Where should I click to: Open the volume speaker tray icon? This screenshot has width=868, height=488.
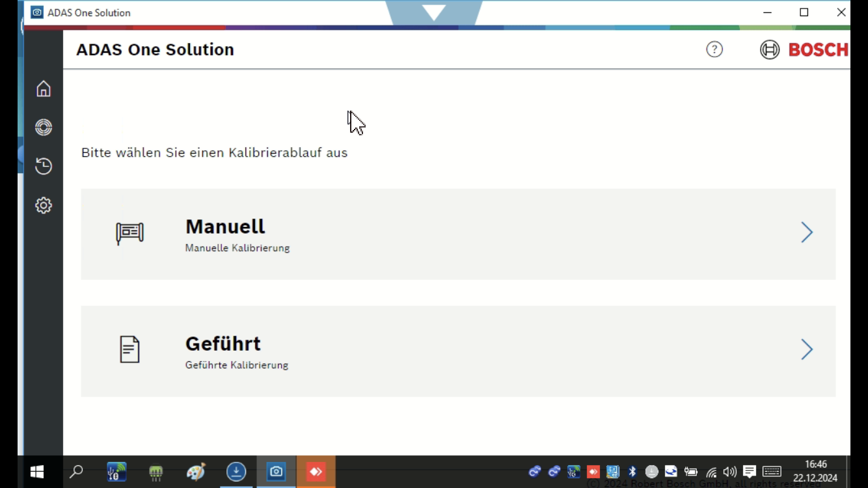[x=730, y=472]
